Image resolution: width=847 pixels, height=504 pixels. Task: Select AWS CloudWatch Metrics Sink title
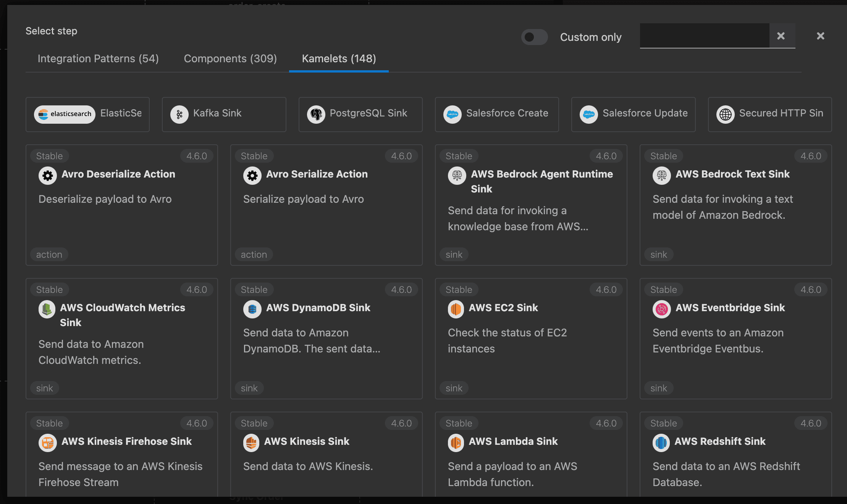coord(123,315)
